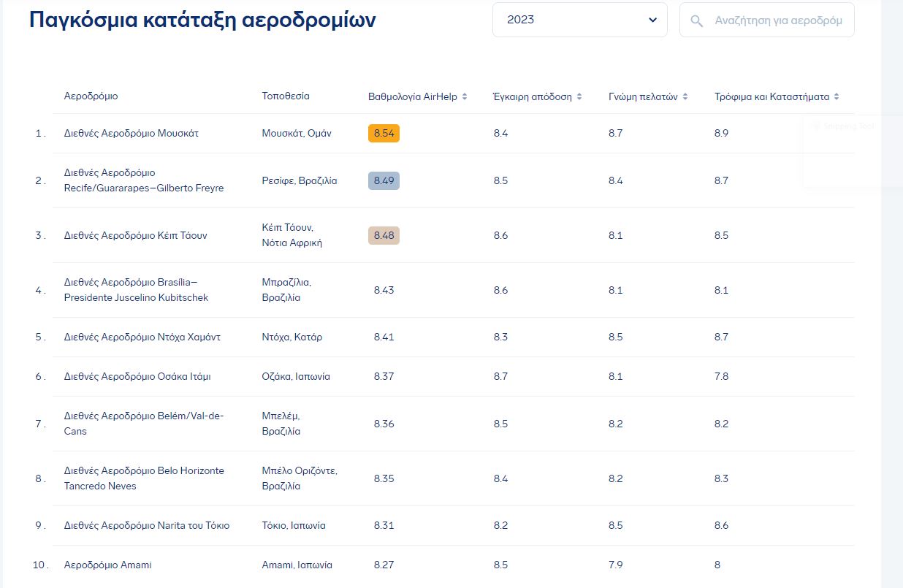This screenshot has height=588, width=903.
Task: Click the magnifying glass search icon
Action: 697,20
